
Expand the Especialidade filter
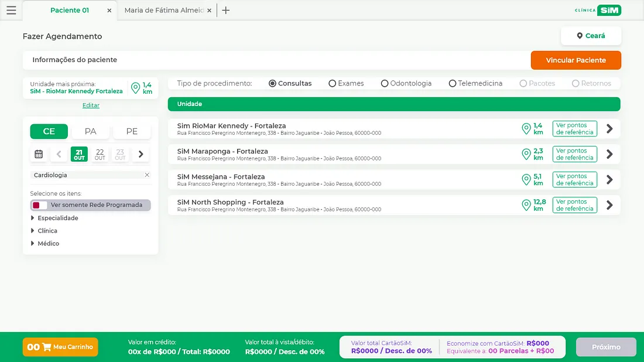coord(33,218)
